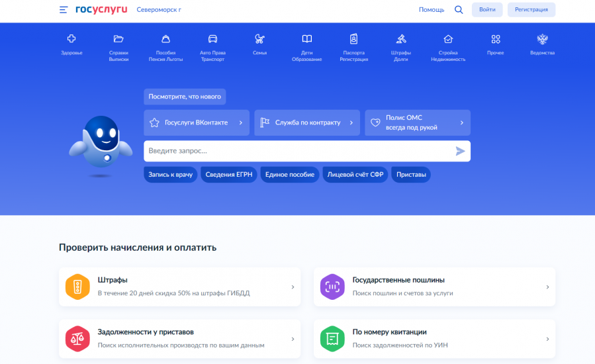Click the Госуслуги logo
Image resolution: width=595 pixels, height=364 pixels.
click(101, 9)
